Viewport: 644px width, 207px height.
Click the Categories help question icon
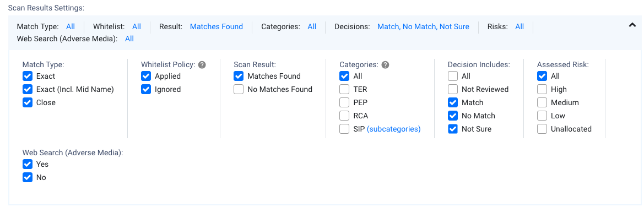pos(385,65)
